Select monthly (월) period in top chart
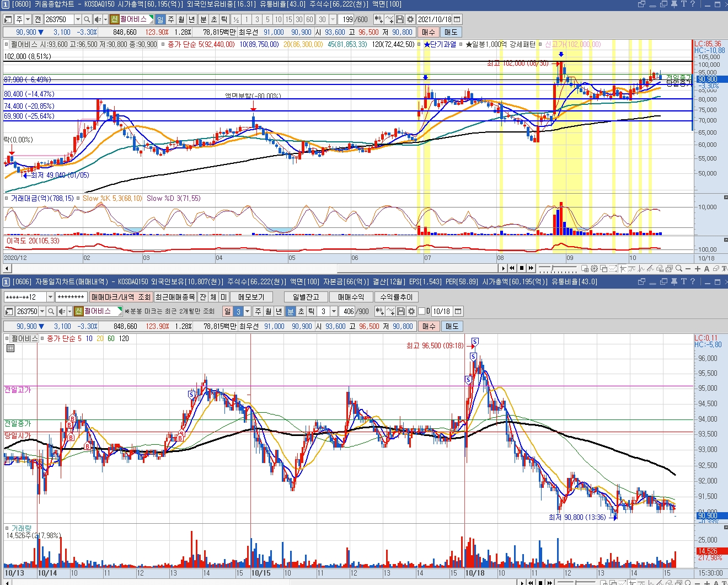728x585 pixels. 181,19
